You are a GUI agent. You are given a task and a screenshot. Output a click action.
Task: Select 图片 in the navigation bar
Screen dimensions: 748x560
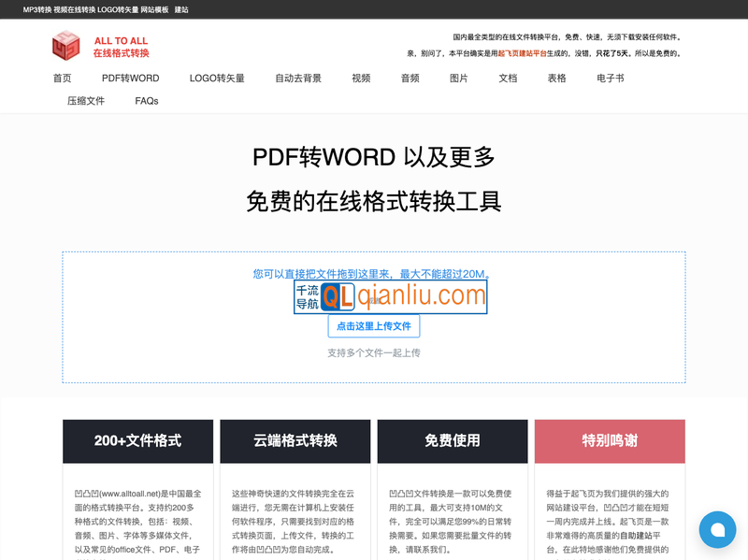point(459,79)
